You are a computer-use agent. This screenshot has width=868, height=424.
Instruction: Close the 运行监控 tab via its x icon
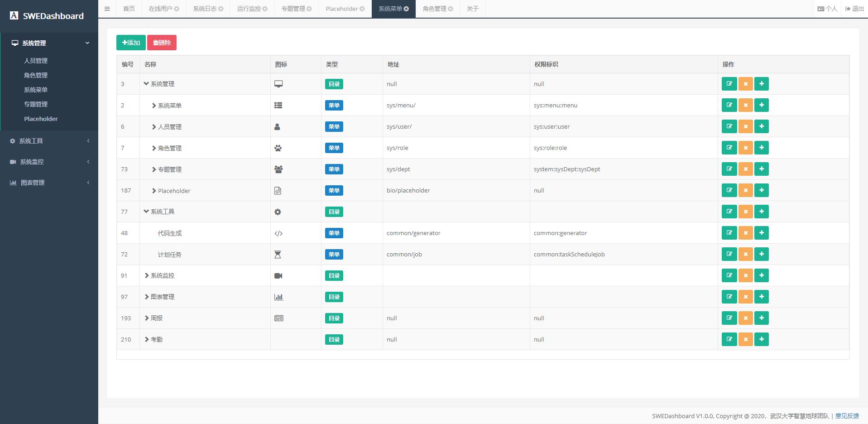click(265, 9)
